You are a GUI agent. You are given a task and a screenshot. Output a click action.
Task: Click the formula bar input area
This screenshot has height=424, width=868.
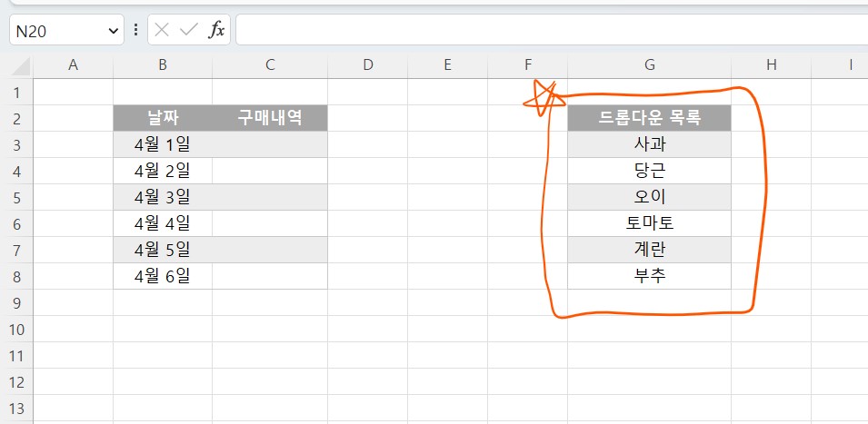552,30
